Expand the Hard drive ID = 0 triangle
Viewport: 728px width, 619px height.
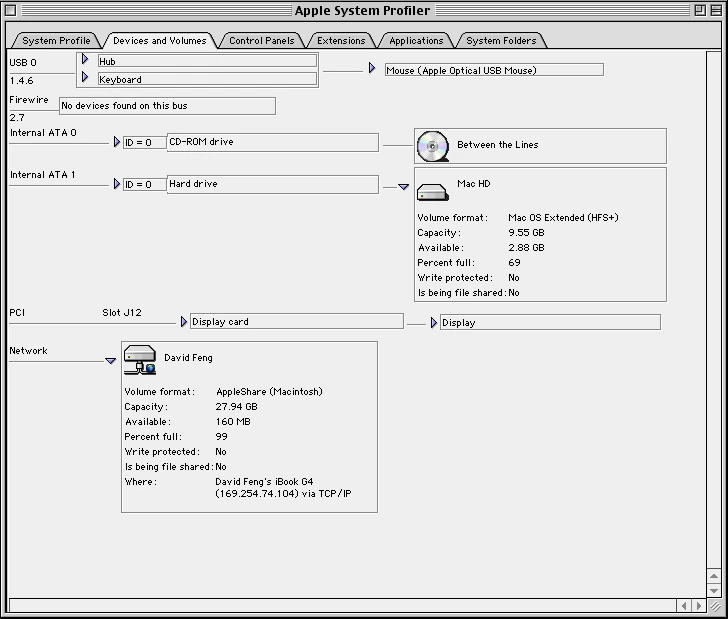(117, 184)
